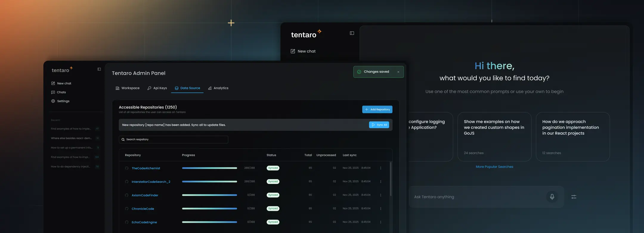Open the three-dot menu for InterstellarCodeSearch_2
This screenshot has width=644, height=233.
pos(381,182)
